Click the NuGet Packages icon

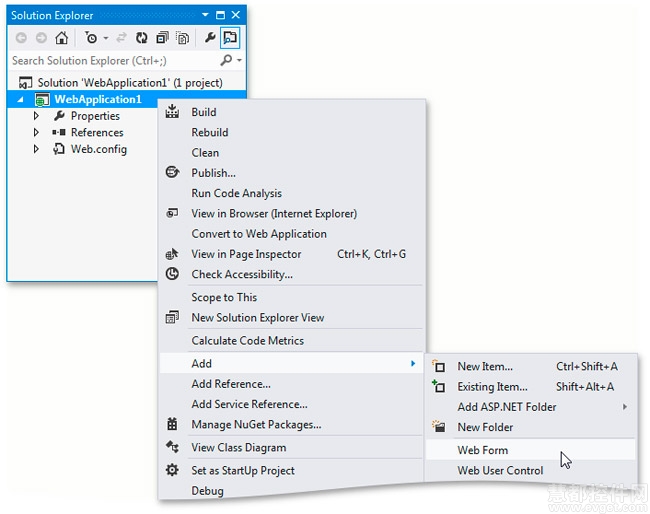point(172,424)
